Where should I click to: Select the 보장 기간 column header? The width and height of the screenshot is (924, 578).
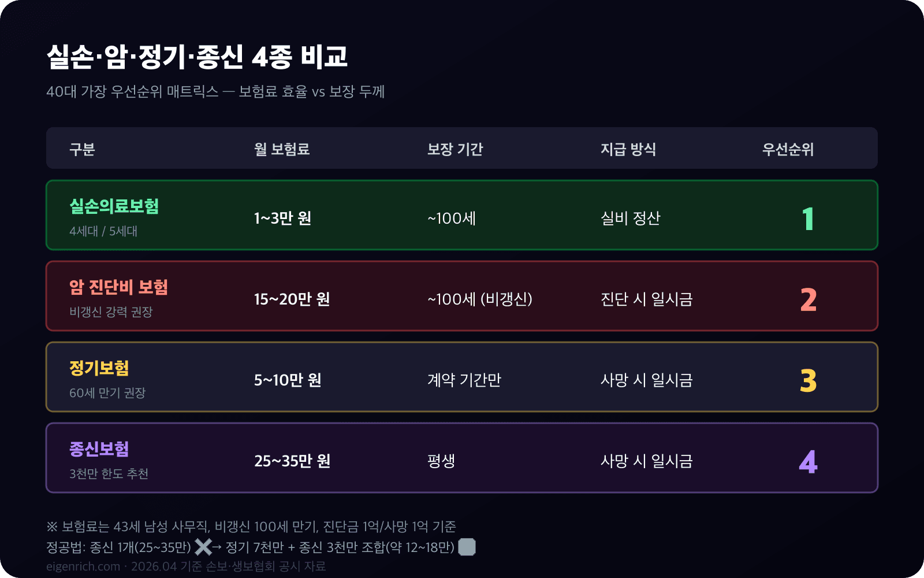click(x=455, y=149)
